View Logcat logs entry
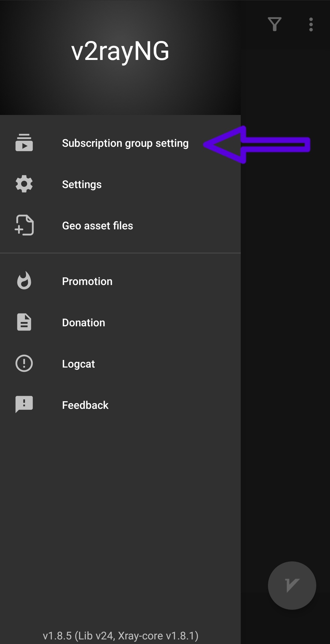 78,364
